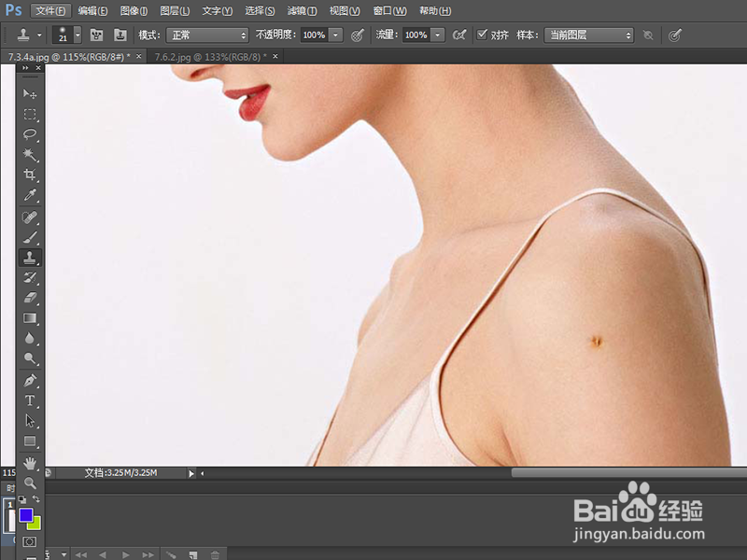Open the 流量 flow slider arrow

(437, 35)
